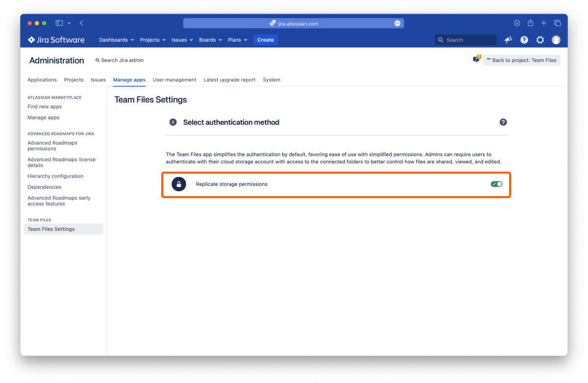Click the Safari sidebar toggle icon
This screenshot has height=383, width=588.
pos(59,23)
